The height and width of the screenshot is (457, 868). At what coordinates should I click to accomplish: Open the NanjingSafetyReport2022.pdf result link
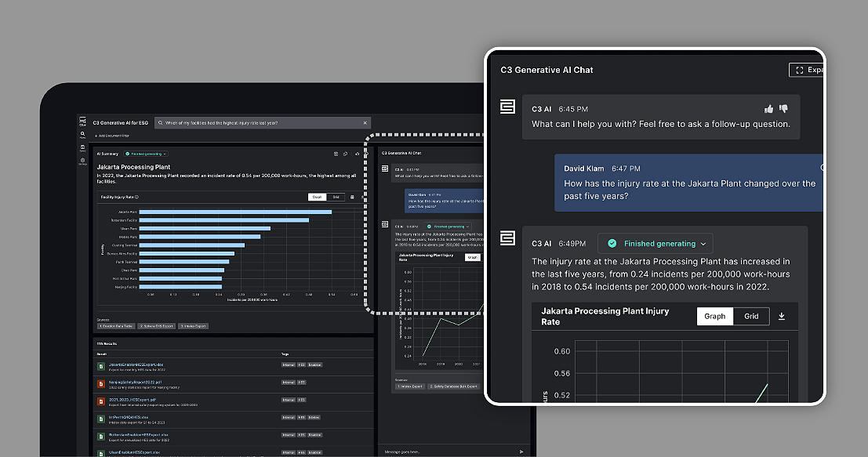[x=135, y=382]
